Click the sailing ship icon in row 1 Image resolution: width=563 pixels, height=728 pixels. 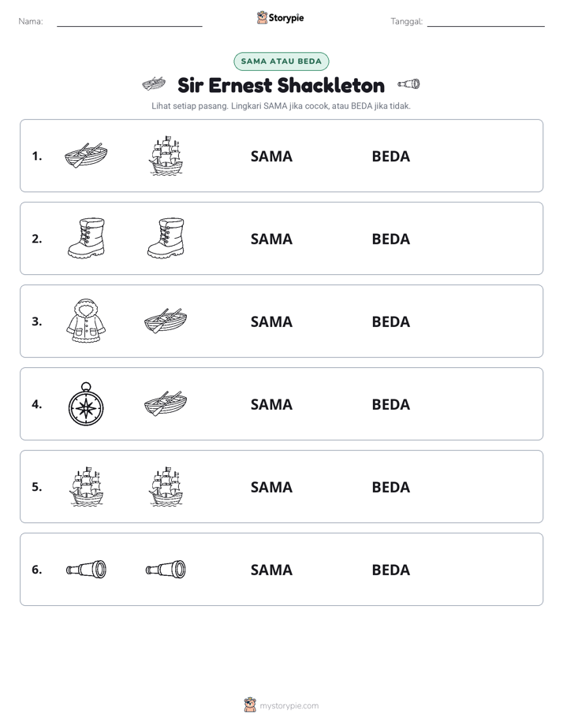[166, 155]
